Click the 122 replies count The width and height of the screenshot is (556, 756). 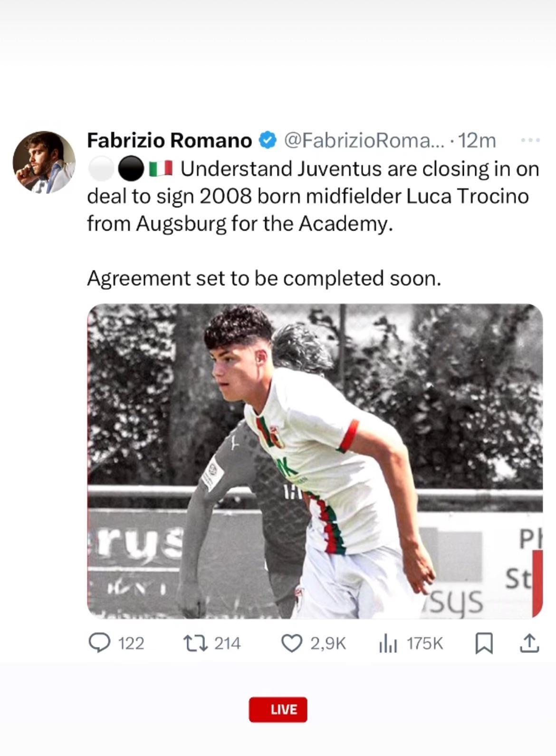[x=131, y=643]
